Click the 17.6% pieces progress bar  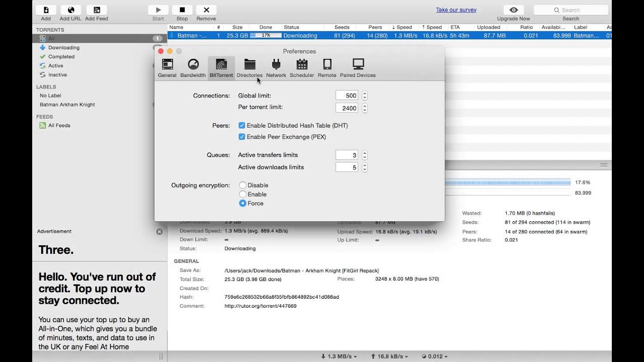(x=508, y=183)
